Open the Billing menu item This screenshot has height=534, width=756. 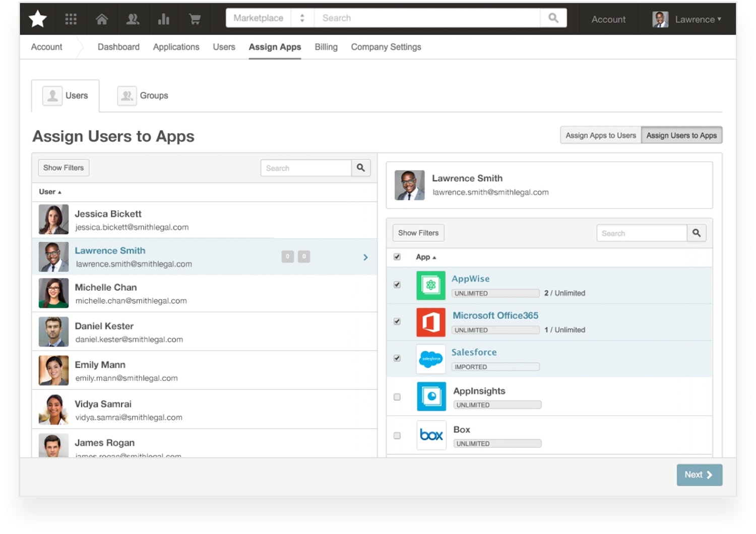click(x=326, y=47)
